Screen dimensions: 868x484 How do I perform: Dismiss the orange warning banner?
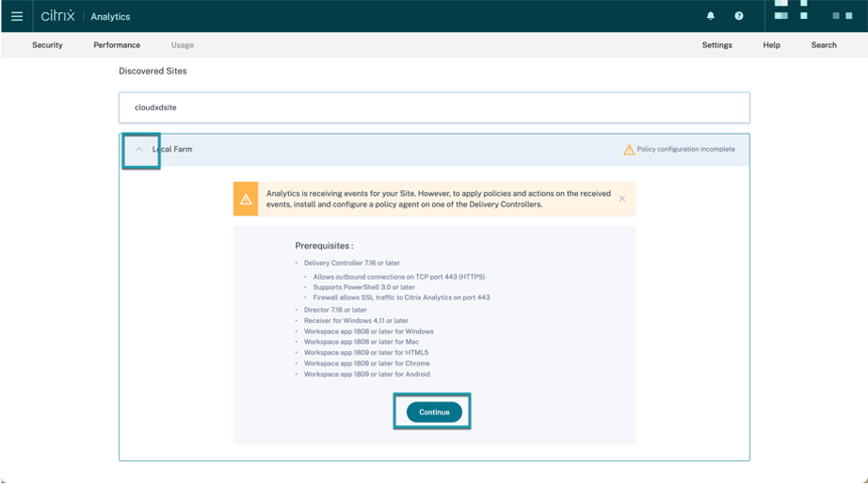[x=621, y=199]
